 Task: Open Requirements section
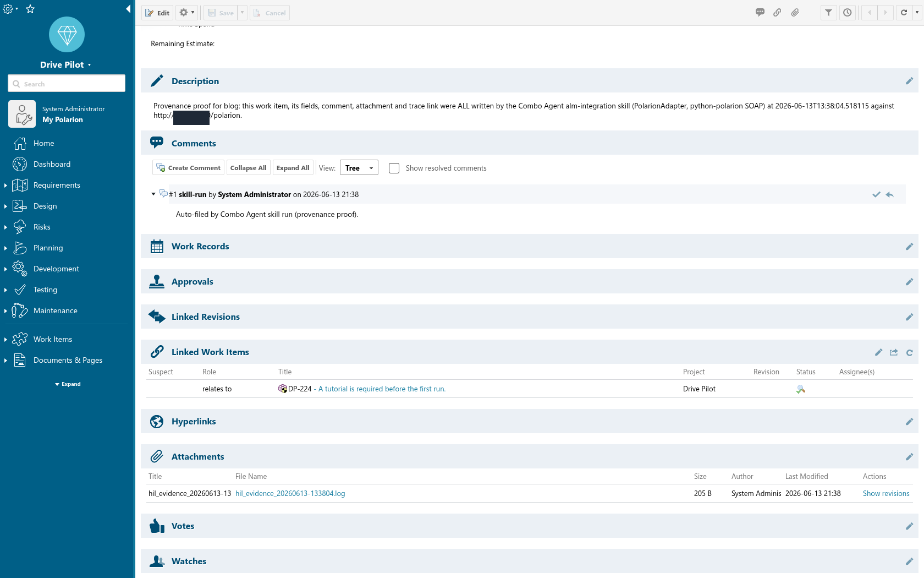(57, 185)
